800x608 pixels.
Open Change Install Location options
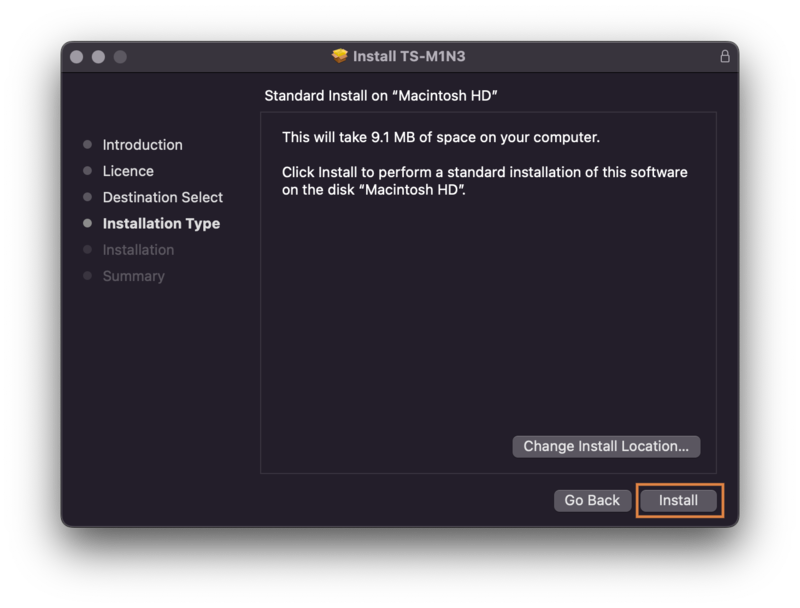click(x=606, y=446)
